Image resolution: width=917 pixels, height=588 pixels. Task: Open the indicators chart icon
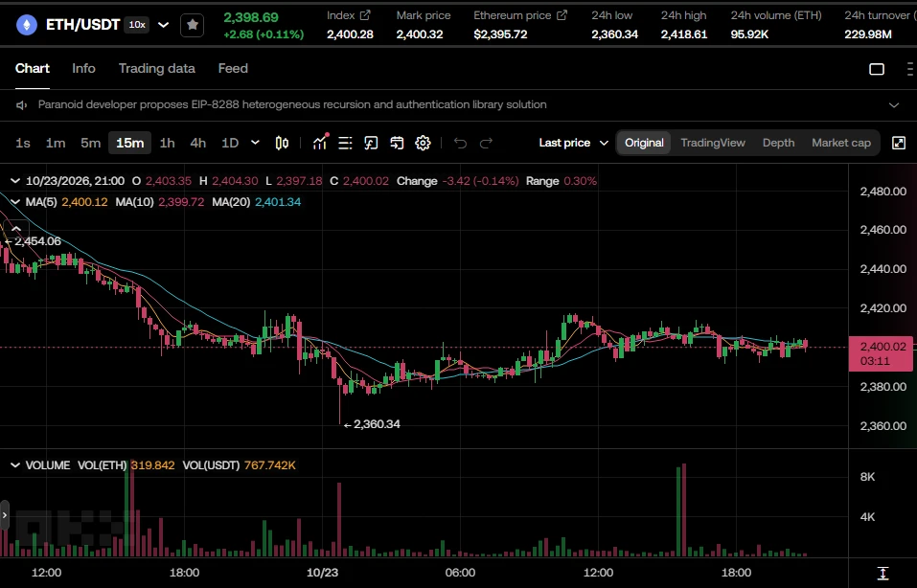[x=320, y=143]
